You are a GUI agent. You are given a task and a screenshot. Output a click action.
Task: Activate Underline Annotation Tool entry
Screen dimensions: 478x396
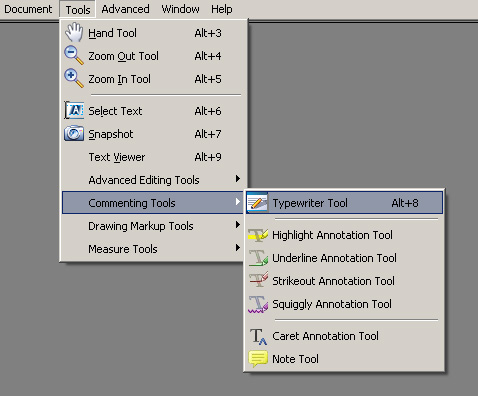344,258
